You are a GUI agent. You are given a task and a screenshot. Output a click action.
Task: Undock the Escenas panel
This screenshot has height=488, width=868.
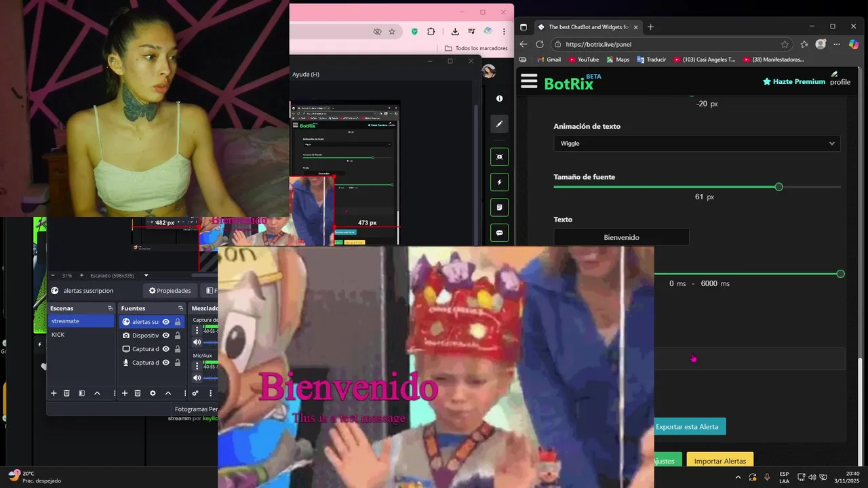pos(110,308)
